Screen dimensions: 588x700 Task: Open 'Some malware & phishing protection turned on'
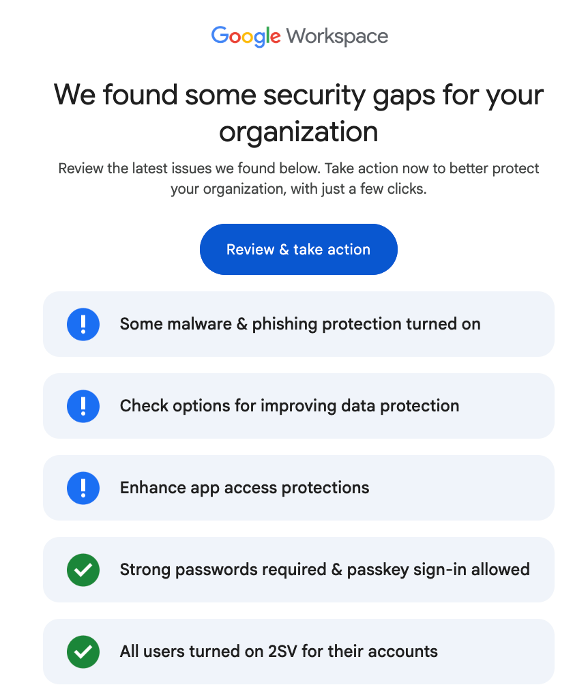point(300,324)
